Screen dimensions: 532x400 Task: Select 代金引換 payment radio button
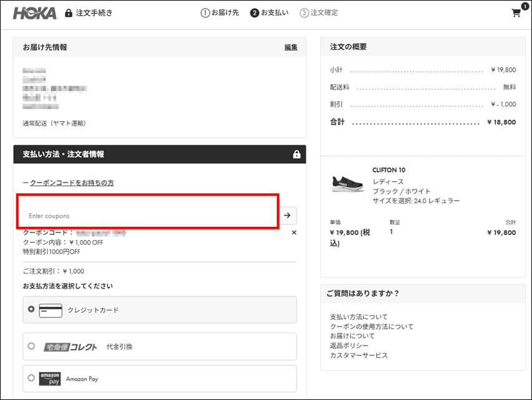[31, 346]
